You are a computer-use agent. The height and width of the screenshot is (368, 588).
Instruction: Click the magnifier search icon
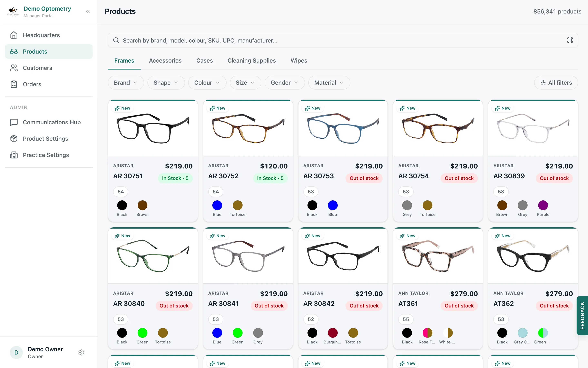116,40
